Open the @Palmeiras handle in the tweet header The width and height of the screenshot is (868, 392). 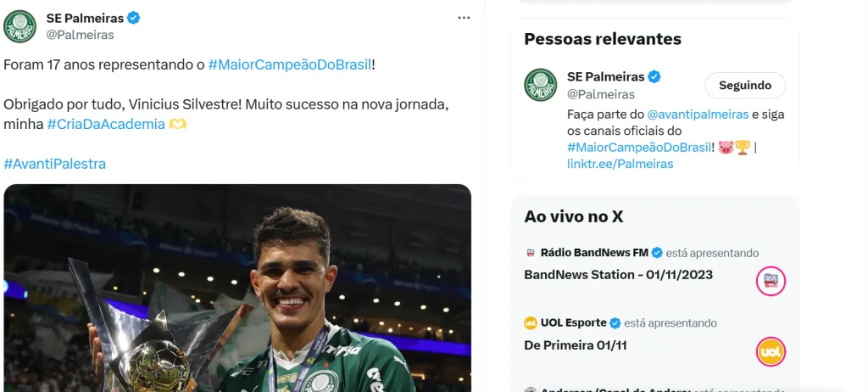pyautogui.click(x=80, y=35)
